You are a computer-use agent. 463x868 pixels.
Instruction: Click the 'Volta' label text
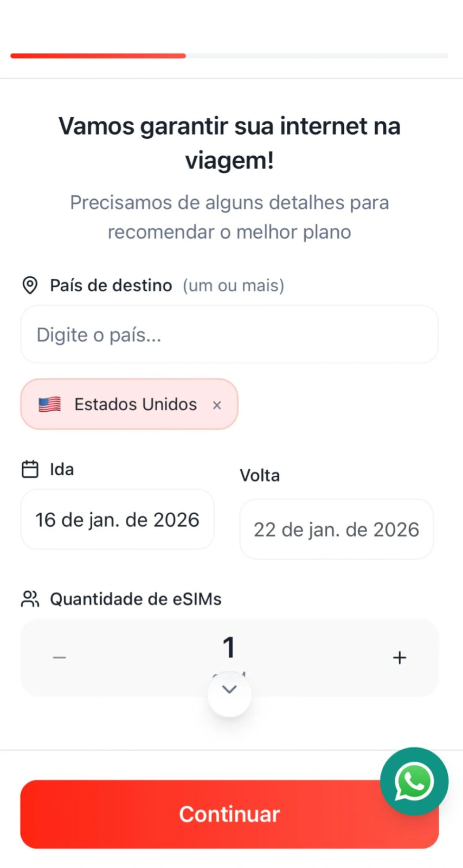coord(260,475)
